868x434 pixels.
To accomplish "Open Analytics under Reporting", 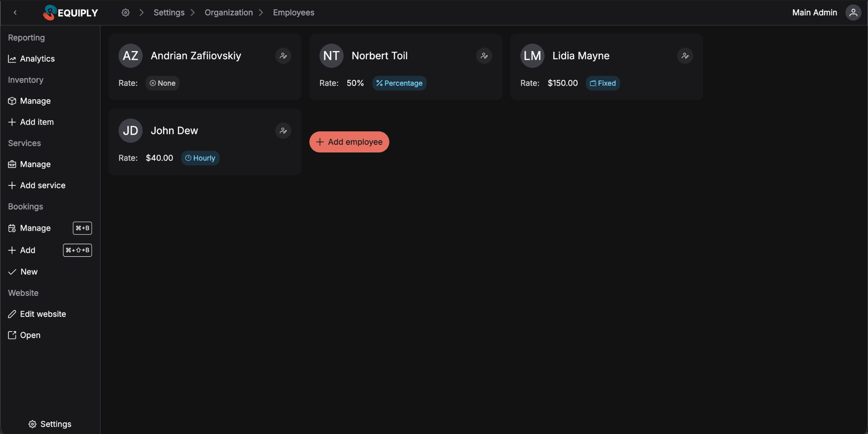I will [x=37, y=59].
